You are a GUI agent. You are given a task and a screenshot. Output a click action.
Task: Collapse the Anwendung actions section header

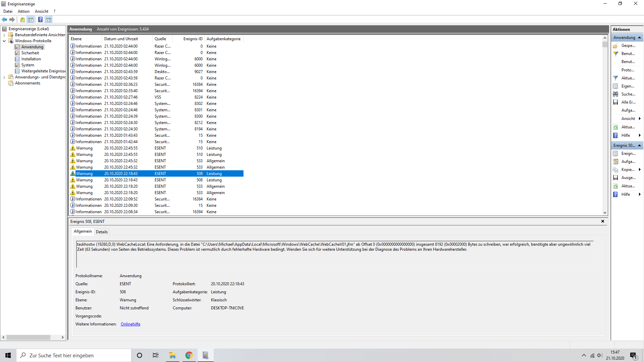(639, 38)
